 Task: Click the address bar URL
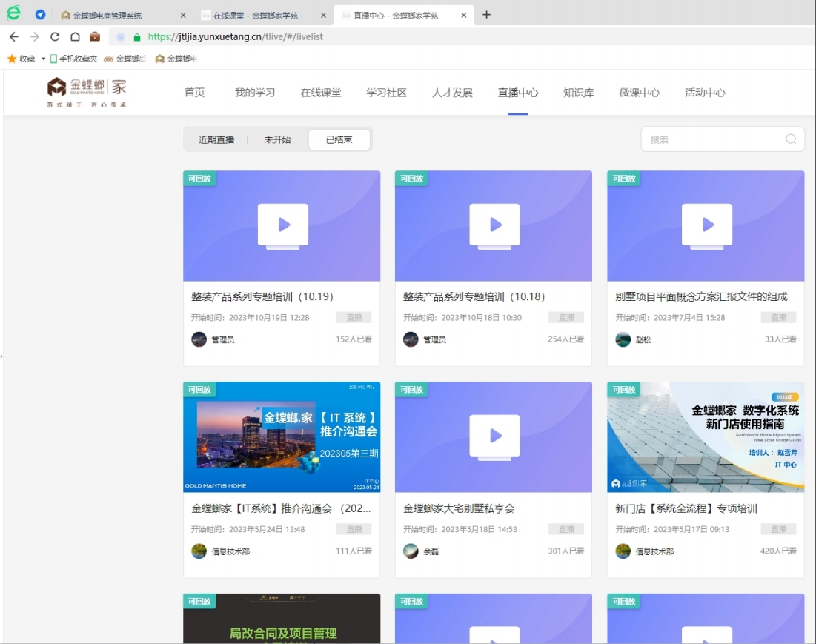pyautogui.click(x=235, y=37)
